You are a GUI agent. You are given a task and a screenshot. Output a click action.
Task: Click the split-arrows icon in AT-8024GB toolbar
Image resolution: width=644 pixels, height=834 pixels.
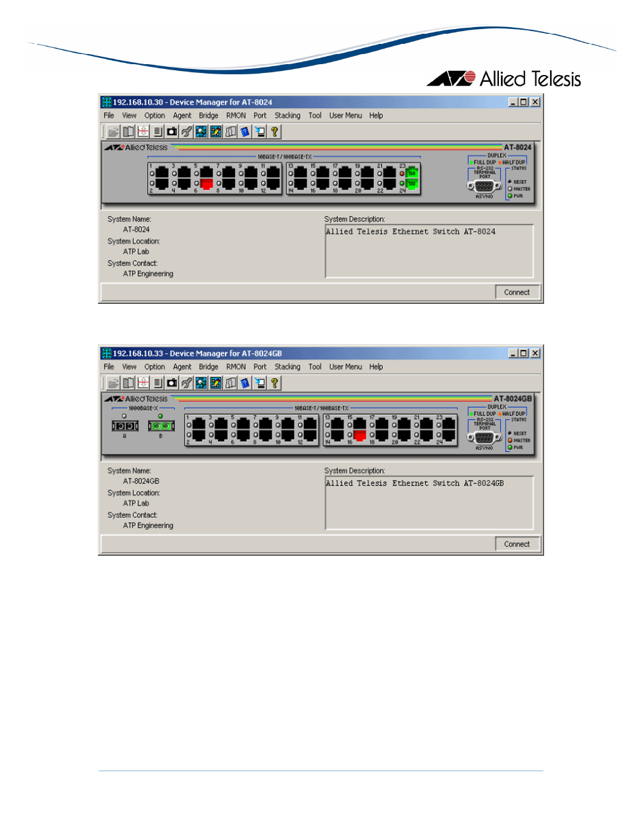(143, 383)
